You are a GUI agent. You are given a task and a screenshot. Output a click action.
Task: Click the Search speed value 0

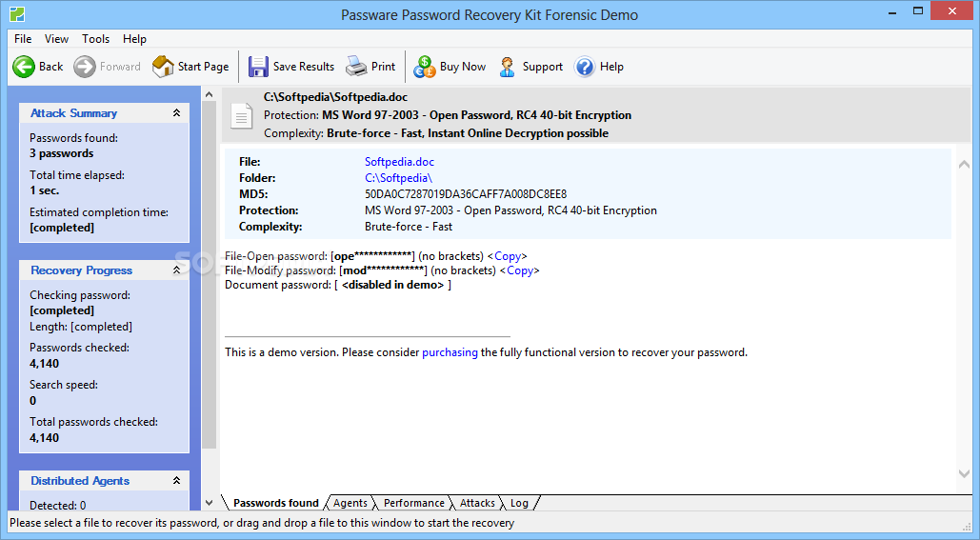click(33, 401)
